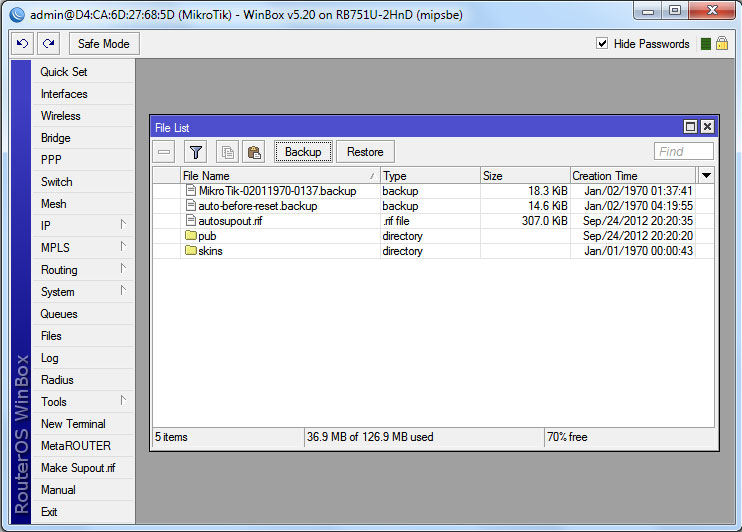Toggle Safe Mode
742x532 pixels.
104,44
